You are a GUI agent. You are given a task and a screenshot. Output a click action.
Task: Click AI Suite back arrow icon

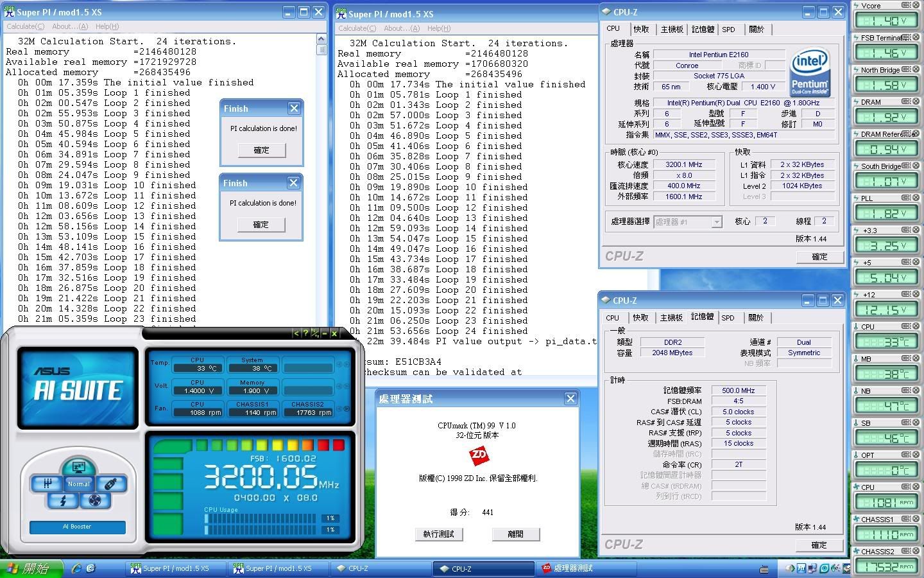[x=296, y=333]
